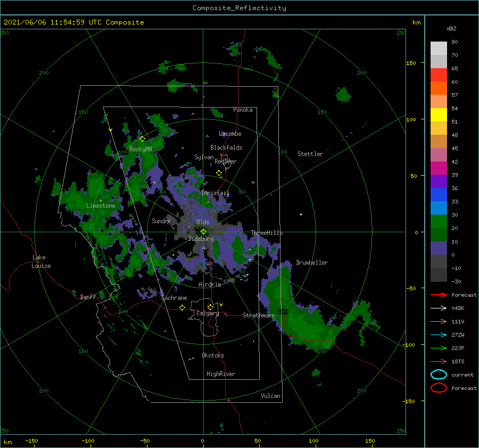This screenshot has width=479, height=448.
Task: Click the Calgary city label
Action: click(x=208, y=313)
